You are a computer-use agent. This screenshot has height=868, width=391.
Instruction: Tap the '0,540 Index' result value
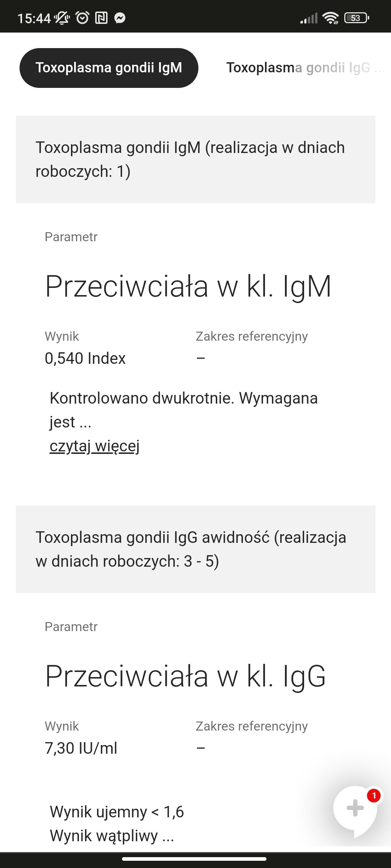coord(85,358)
